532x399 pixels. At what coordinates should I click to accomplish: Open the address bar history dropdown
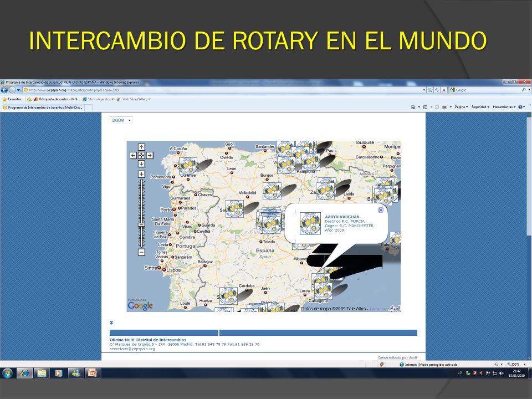coord(424,90)
